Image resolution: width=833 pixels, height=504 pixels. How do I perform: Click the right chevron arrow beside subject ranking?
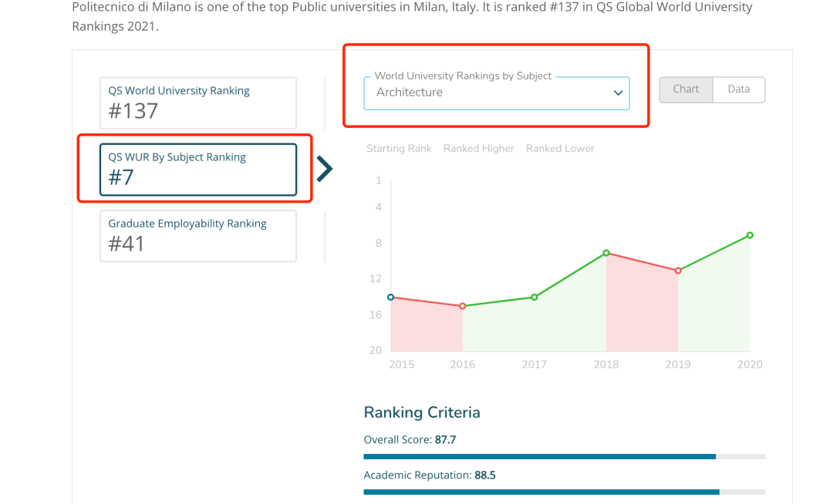pos(324,170)
